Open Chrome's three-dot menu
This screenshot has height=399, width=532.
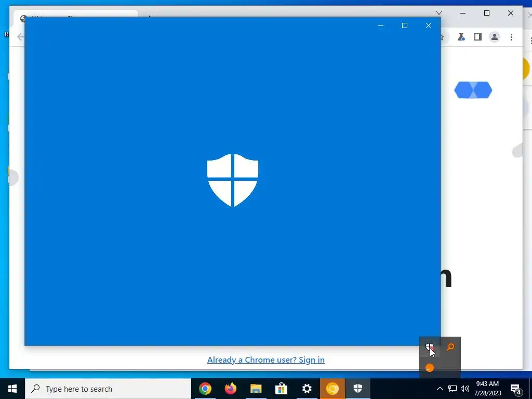511,37
